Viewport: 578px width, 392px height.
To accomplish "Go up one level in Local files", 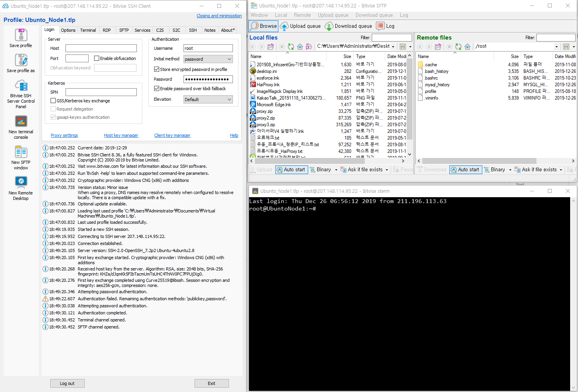I will (x=271, y=47).
